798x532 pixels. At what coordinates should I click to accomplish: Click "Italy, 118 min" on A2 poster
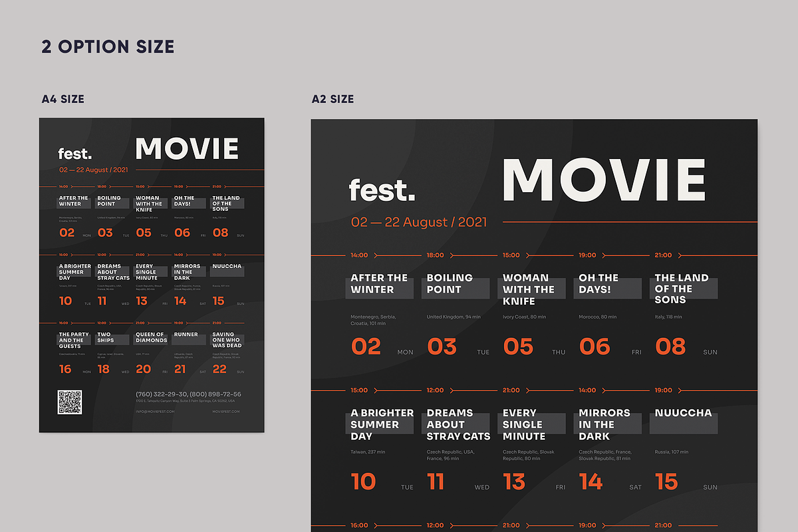tap(669, 317)
